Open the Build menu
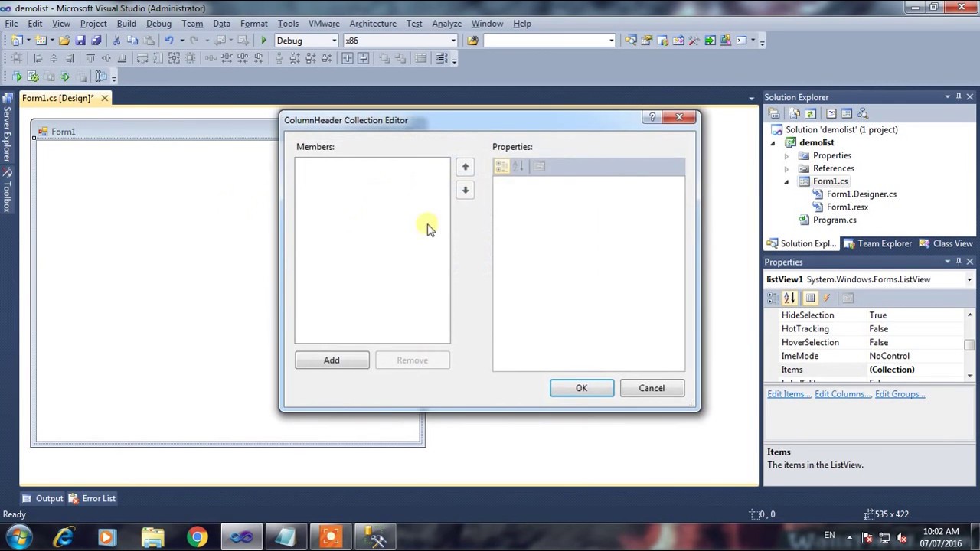The width and height of the screenshot is (980, 551). (x=126, y=24)
